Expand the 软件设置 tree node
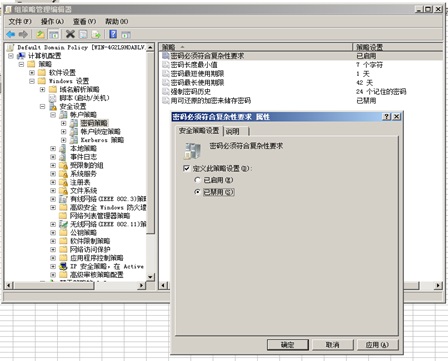This screenshot has height=361, width=448. (32, 72)
